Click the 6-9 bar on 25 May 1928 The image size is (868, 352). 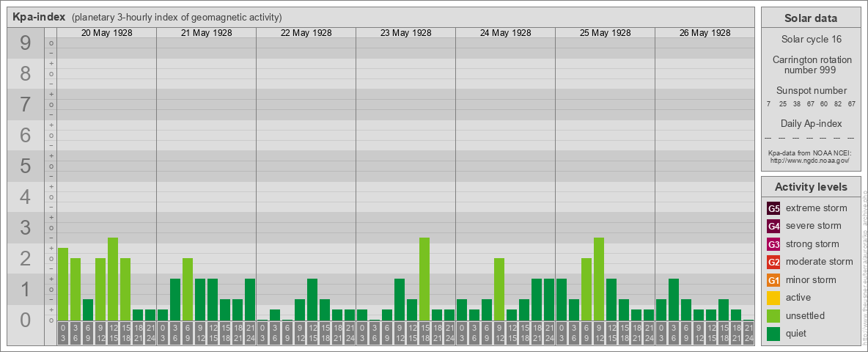click(x=586, y=289)
